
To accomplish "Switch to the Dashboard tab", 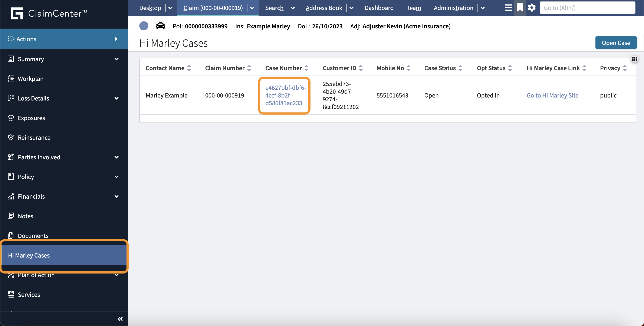I will point(379,8).
